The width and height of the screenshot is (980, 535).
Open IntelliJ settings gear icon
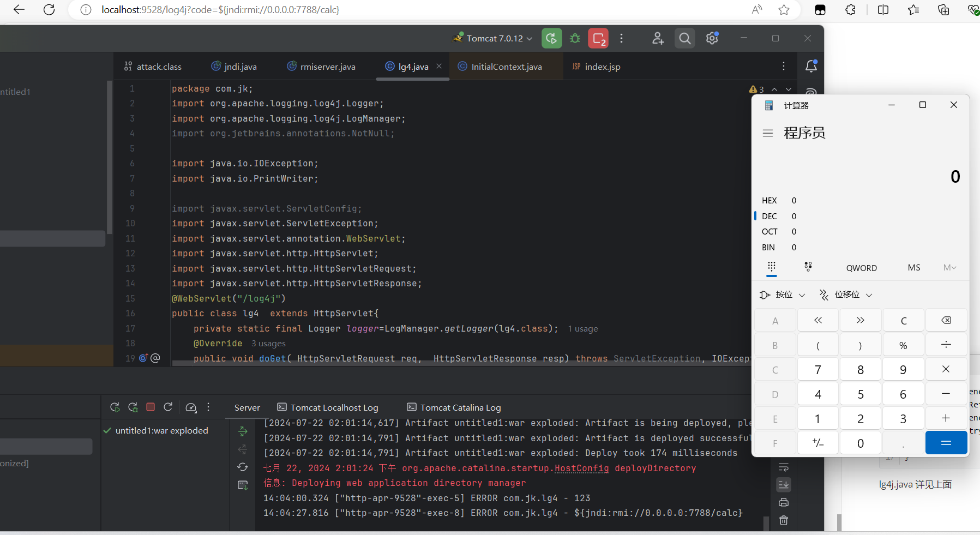[x=712, y=38]
